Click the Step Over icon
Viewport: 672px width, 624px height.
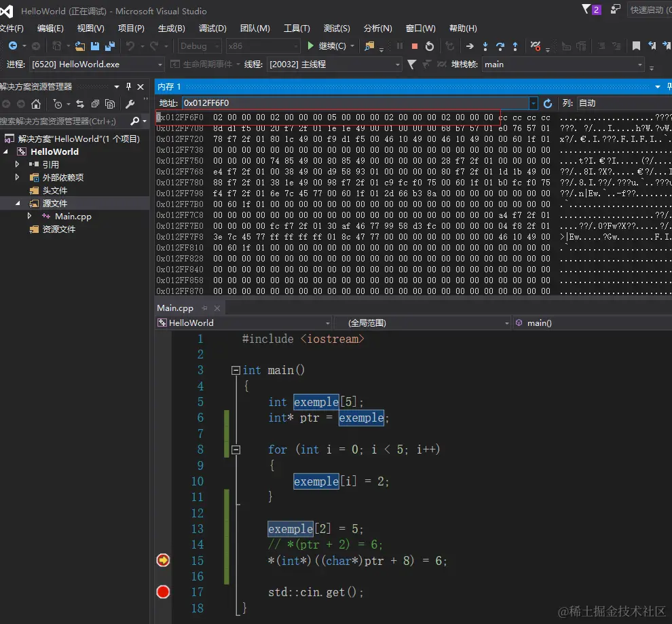click(x=500, y=46)
